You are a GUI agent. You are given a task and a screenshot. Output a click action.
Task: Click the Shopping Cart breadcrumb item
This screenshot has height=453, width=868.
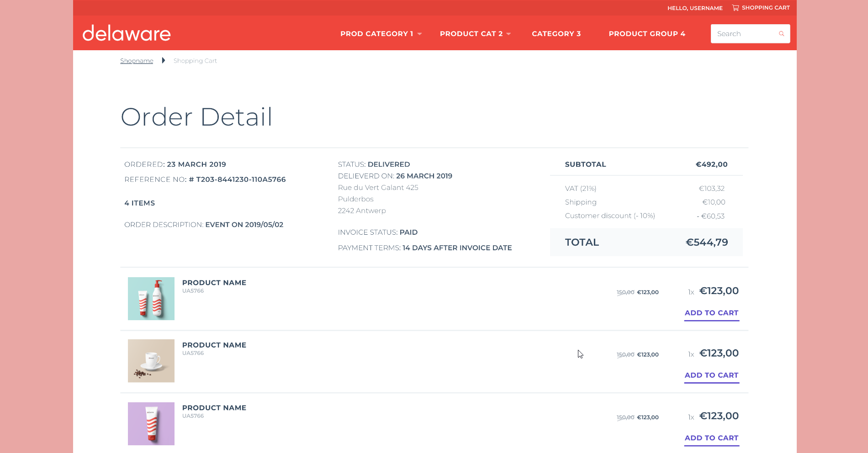[x=195, y=61]
